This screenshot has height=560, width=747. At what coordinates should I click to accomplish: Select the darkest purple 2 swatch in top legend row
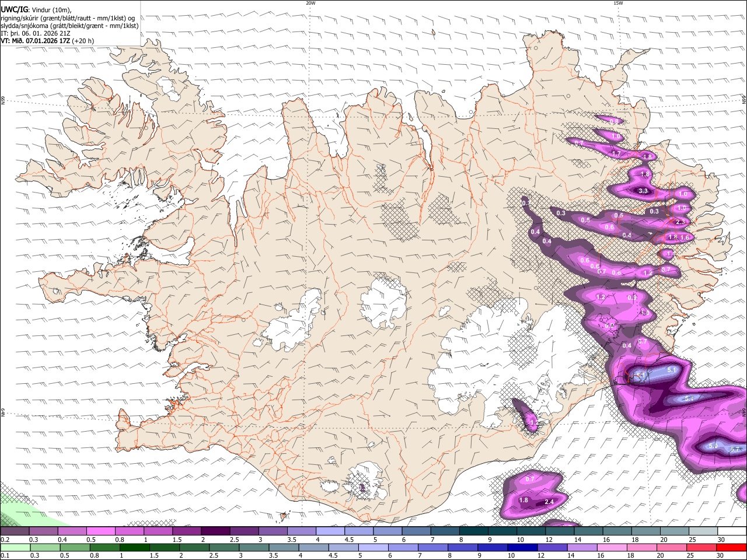click(x=215, y=531)
